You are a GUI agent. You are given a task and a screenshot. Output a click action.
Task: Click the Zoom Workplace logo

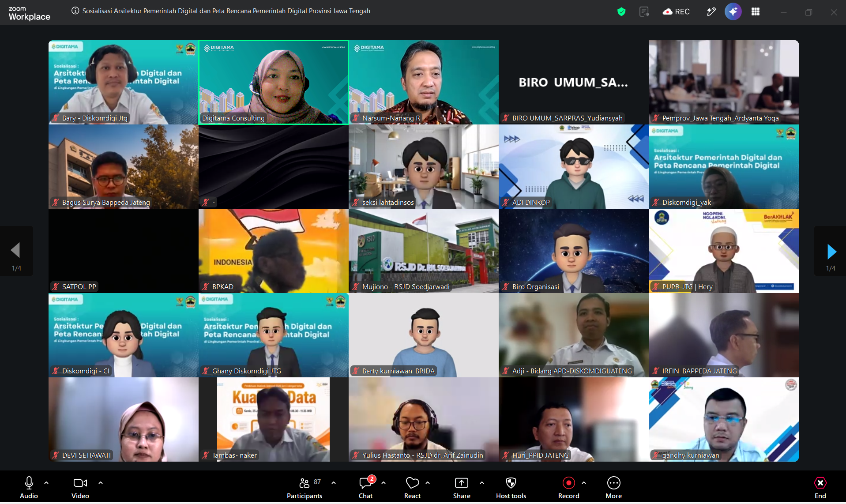(x=29, y=14)
